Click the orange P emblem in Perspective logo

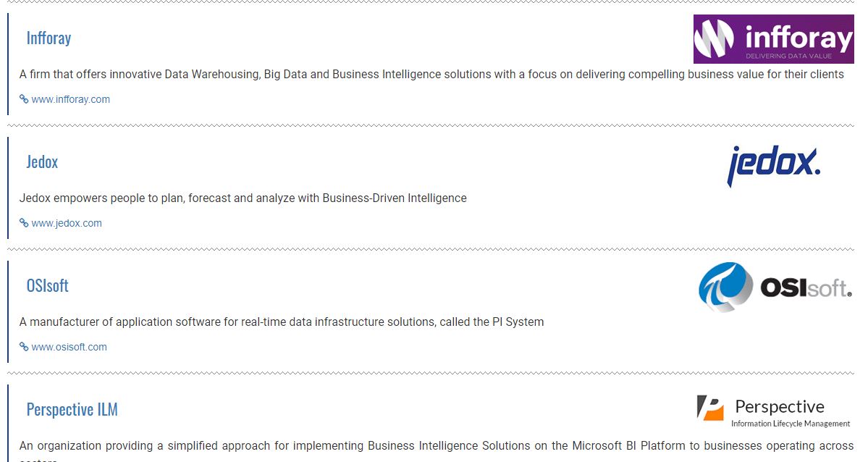pyautogui.click(x=710, y=408)
